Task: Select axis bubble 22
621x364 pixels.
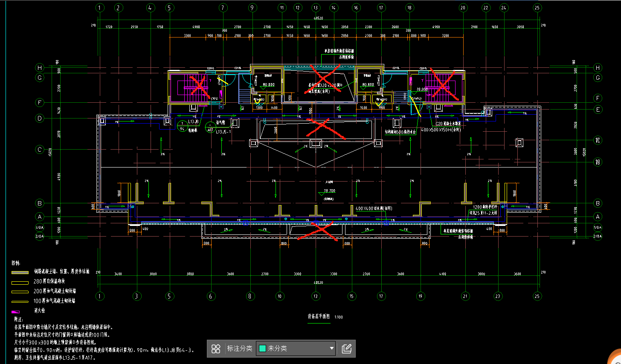Action: tap(486, 8)
